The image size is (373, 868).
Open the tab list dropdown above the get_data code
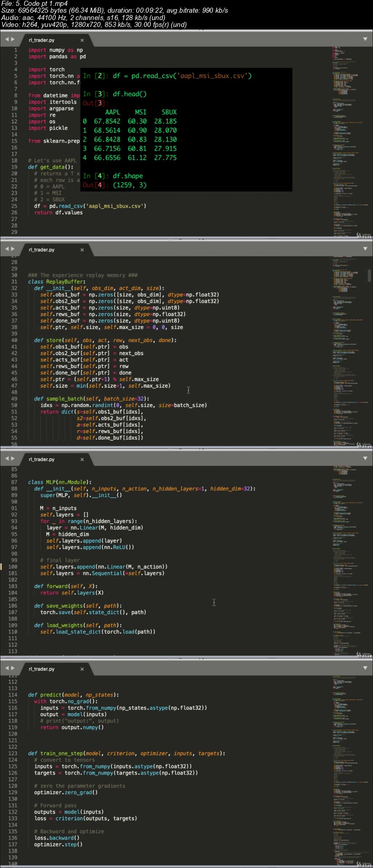[365, 39]
